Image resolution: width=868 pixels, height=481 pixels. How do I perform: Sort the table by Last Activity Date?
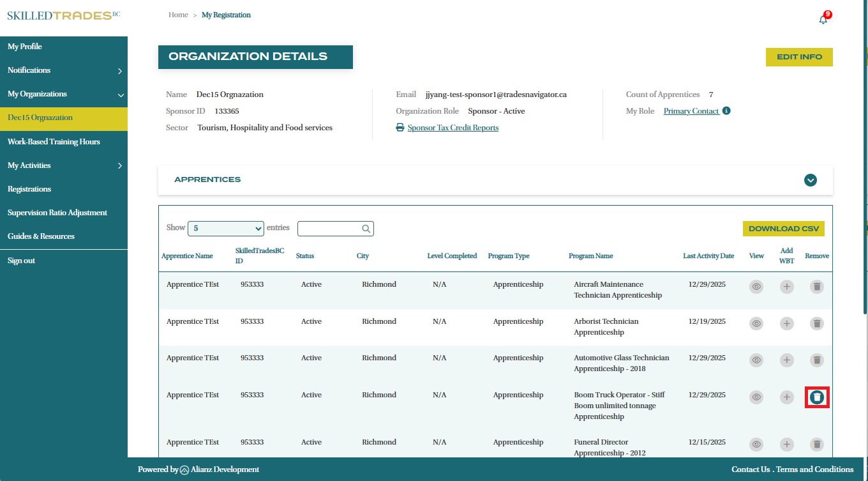[x=708, y=256]
